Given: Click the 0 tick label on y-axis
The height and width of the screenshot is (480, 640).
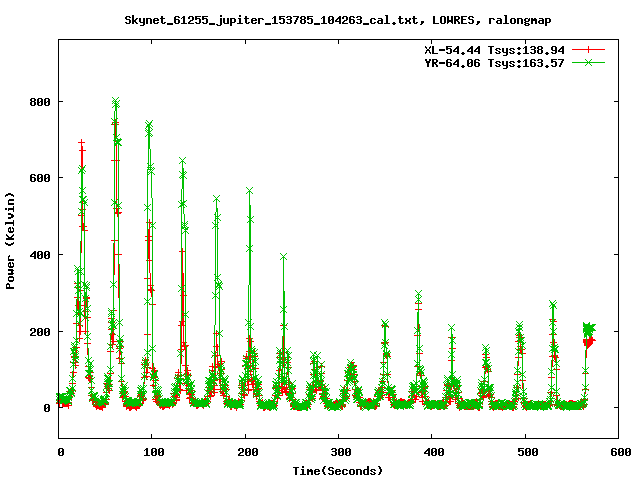Looking at the screenshot, I should (47, 408).
